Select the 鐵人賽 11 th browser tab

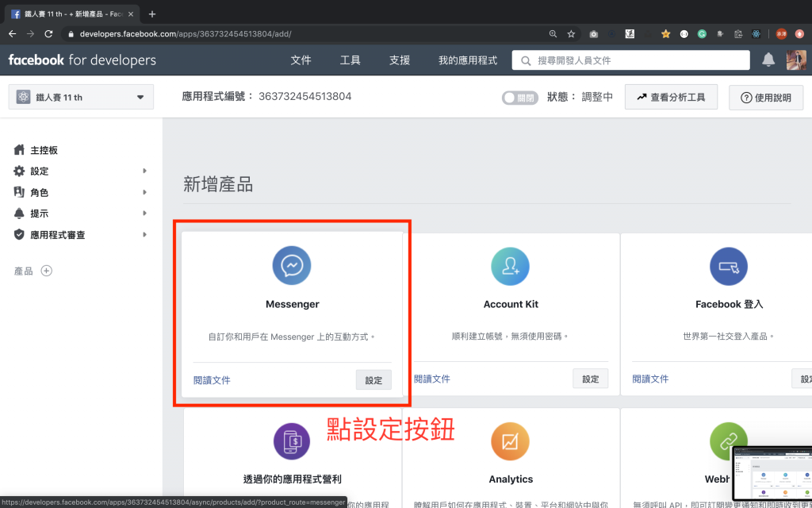[x=72, y=14]
